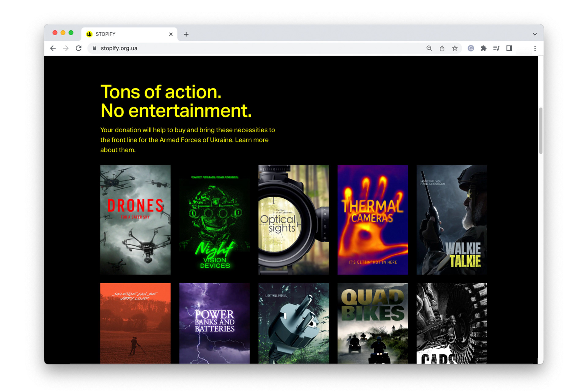Open the Drones poster
This screenshot has width=588, height=392.
tap(135, 220)
